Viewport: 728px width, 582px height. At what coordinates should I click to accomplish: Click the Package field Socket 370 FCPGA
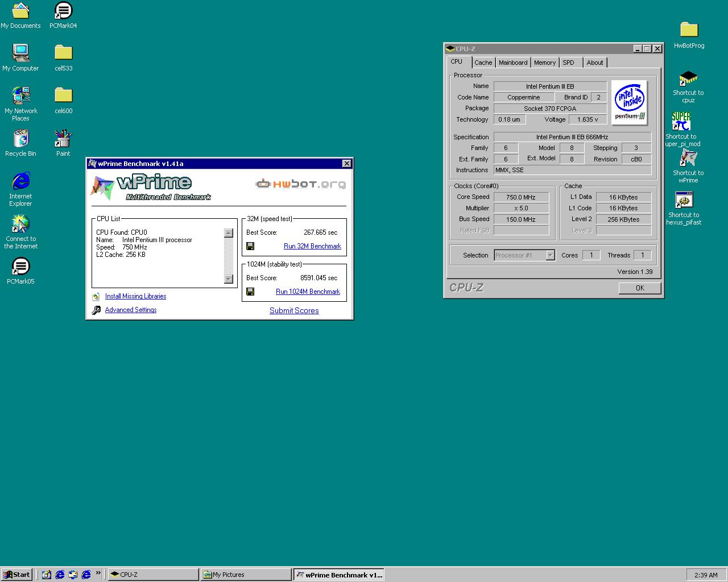pos(550,109)
